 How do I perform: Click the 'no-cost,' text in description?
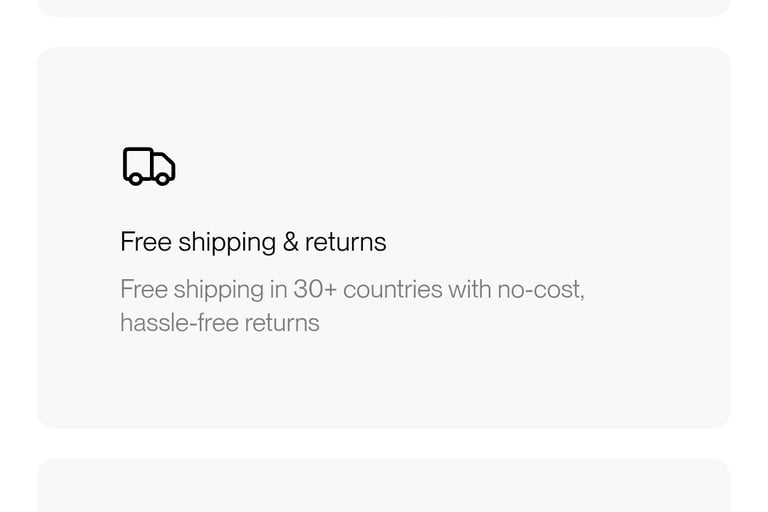pyautogui.click(x=541, y=289)
